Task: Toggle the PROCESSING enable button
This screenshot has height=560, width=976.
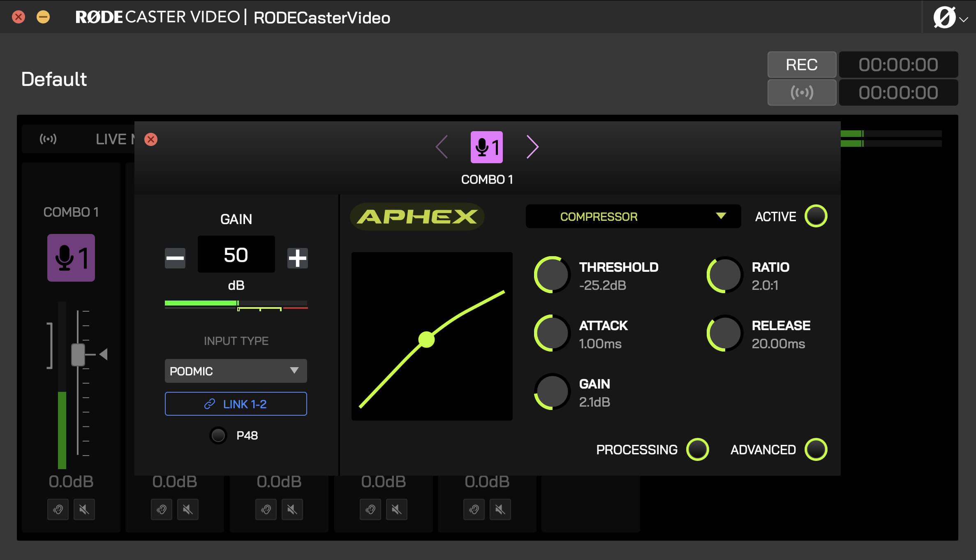Action: (698, 450)
